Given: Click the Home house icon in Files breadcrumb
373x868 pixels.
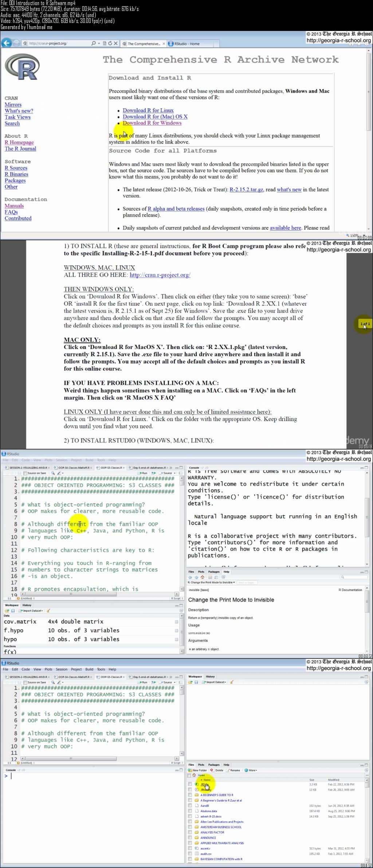Looking at the screenshot, I should [x=194, y=775].
